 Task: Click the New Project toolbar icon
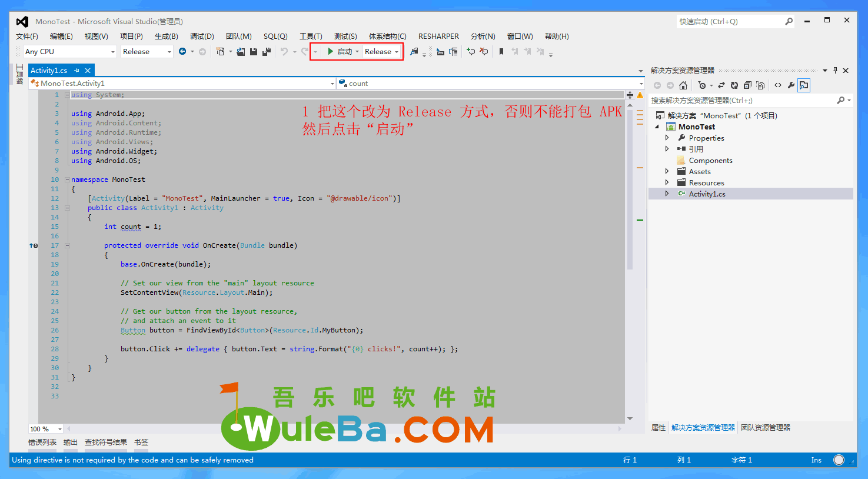(x=221, y=52)
